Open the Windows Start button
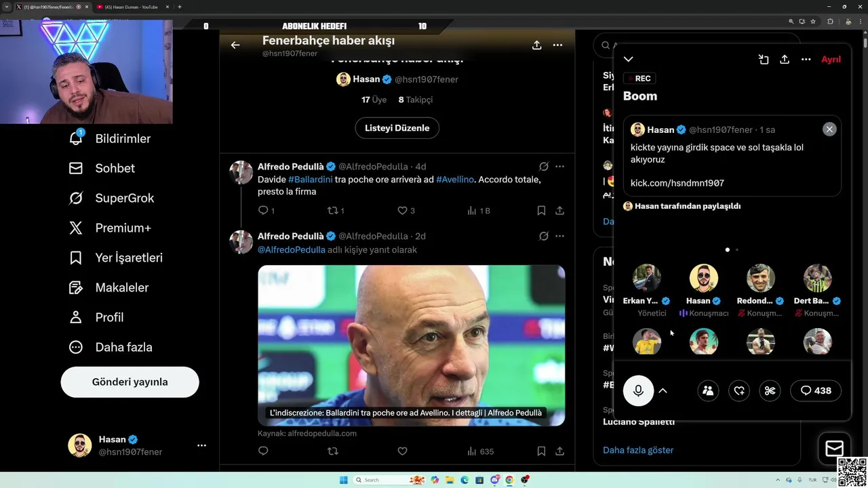Image resolution: width=868 pixels, height=488 pixels. tap(344, 480)
